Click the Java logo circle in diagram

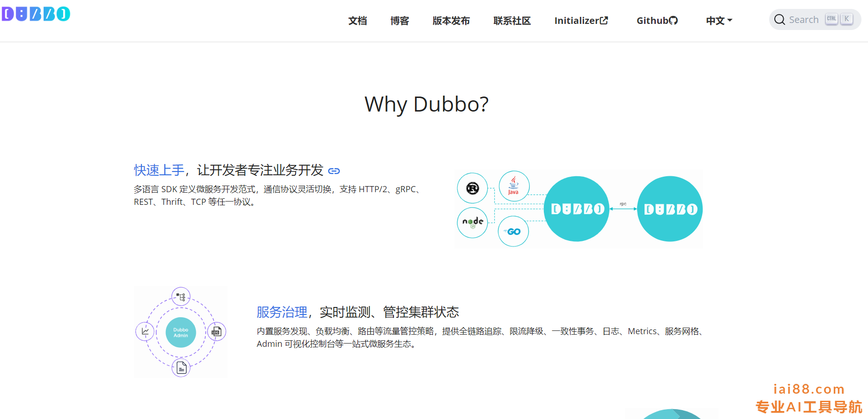coord(514,186)
